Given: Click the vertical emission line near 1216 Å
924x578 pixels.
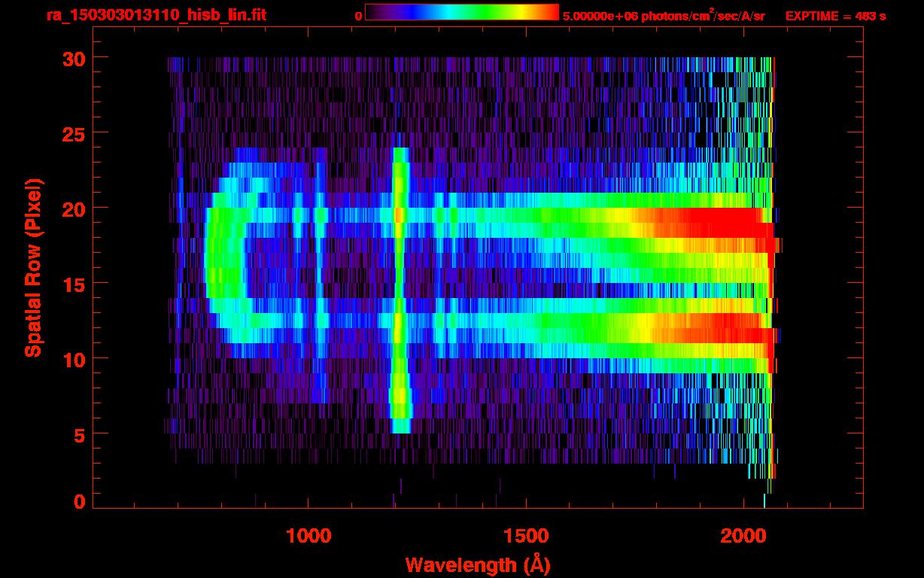Looking at the screenshot, I should [400, 291].
